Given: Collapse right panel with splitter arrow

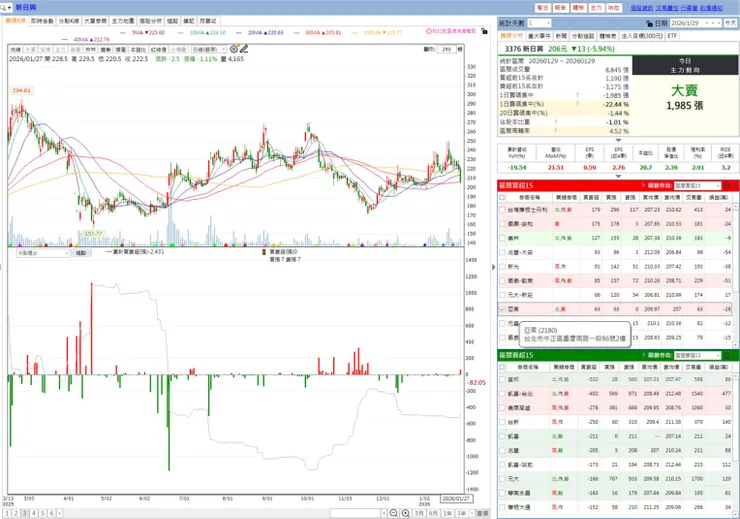Looking at the screenshot, I should (x=494, y=267).
